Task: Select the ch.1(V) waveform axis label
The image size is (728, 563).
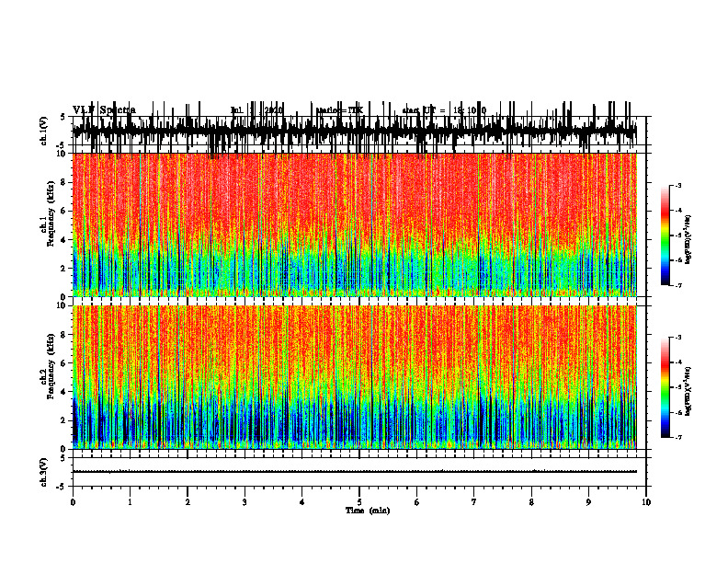Action: [x=44, y=132]
